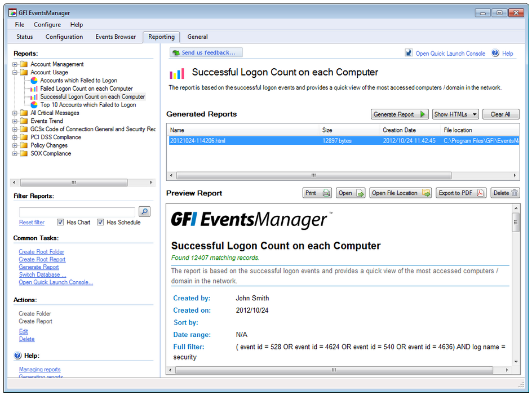Click the SOX Compliance folder icon
The height and width of the screenshot is (395, 532).
click(x=24, y=154)
